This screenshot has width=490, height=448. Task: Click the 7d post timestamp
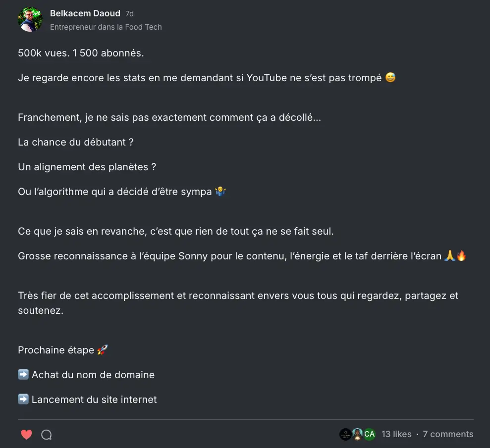[129, 14]
